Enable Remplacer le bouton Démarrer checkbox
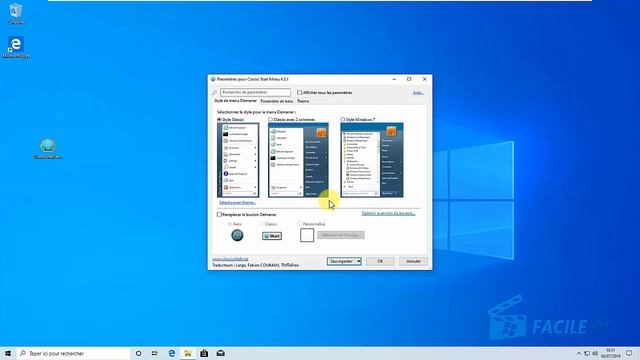Screen dimensions: 640x360 (x=220, y=215)
